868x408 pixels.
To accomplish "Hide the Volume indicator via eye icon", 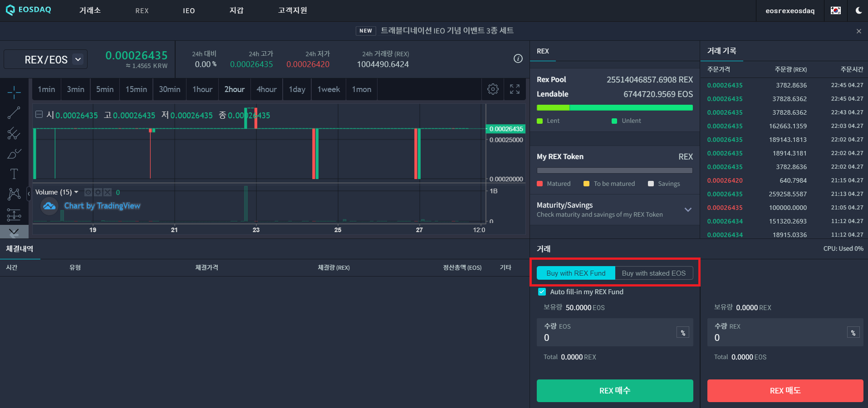I will click(88, 192).
